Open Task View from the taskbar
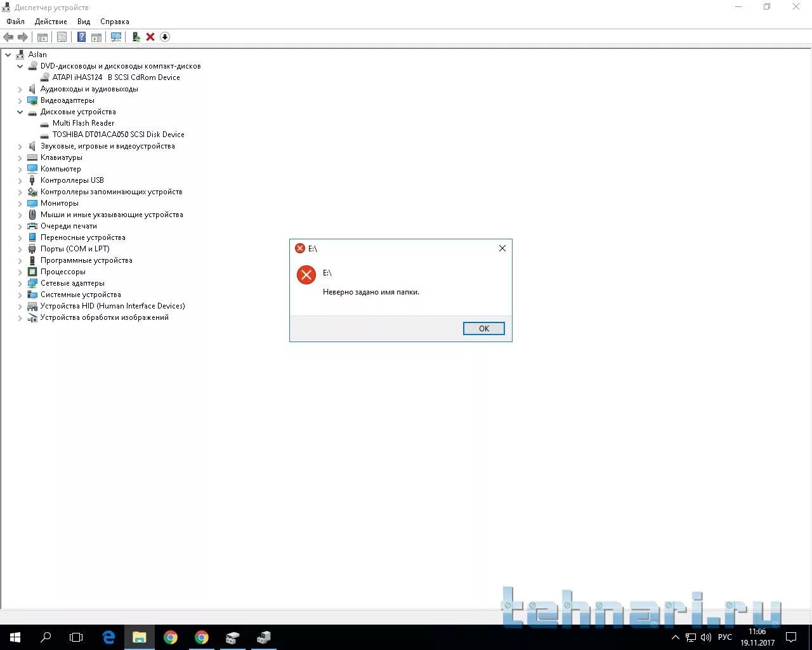Image resolution: width=812 pixels, height=650 pixels. coord(76,637)
